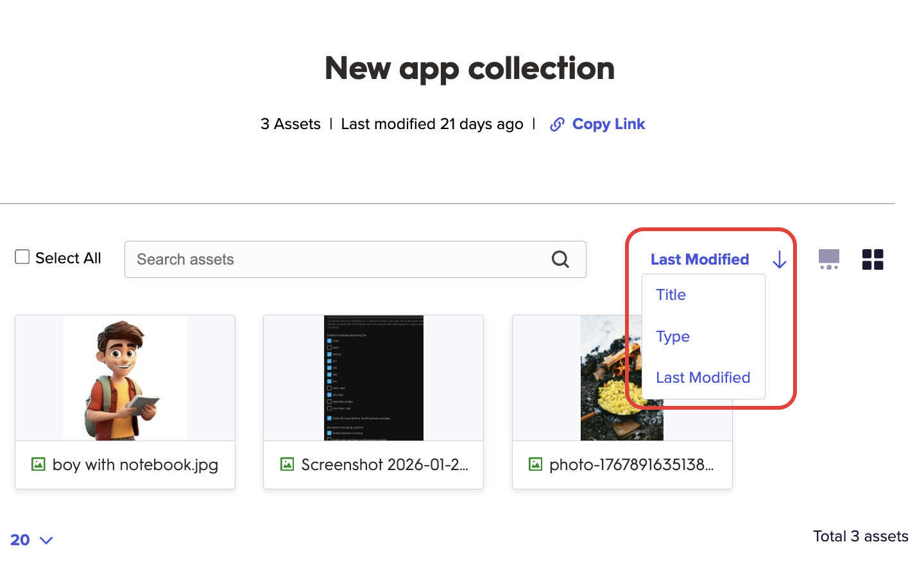Choose Title in sort menu
The image size is (924, 578).
pyautogui.click(x=671, y=295)
